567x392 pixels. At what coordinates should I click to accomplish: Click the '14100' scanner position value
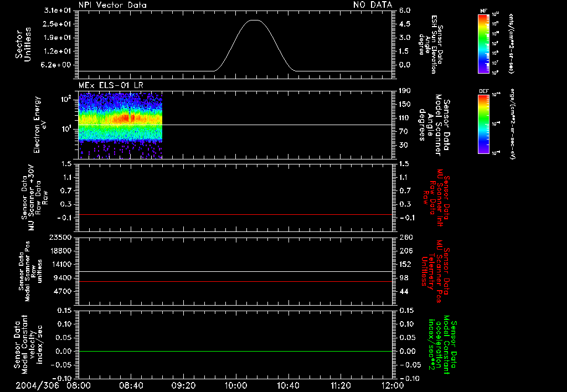[x=60, y=265]
